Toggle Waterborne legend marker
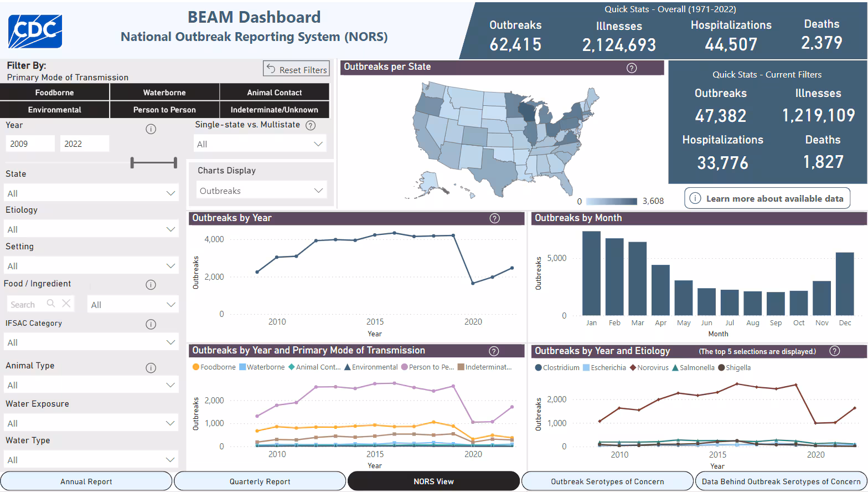Screen dimensions: 868x492 tap(242, 367)
